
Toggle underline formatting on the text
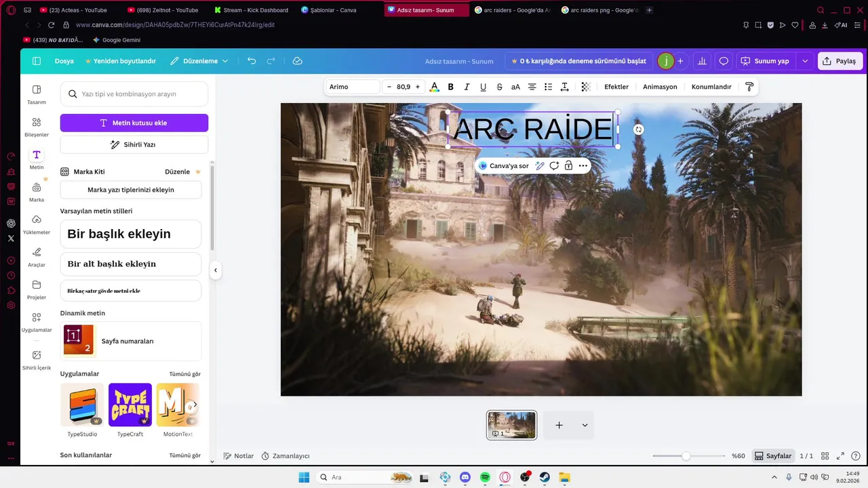[483, 87]
